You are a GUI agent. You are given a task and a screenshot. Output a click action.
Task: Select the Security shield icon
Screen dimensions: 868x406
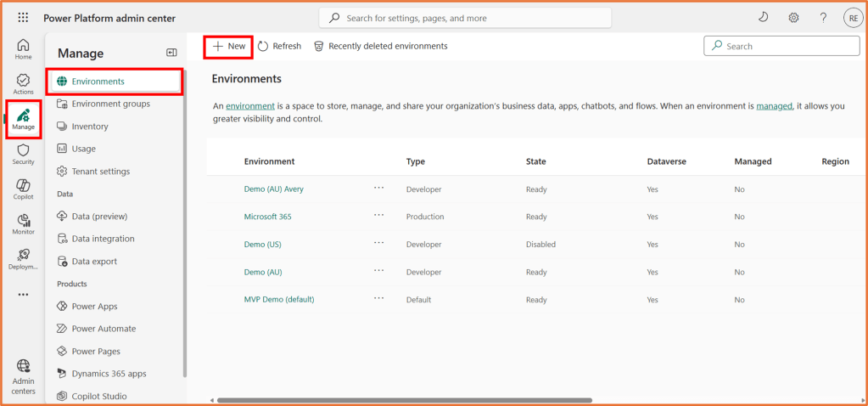(23, 154)
